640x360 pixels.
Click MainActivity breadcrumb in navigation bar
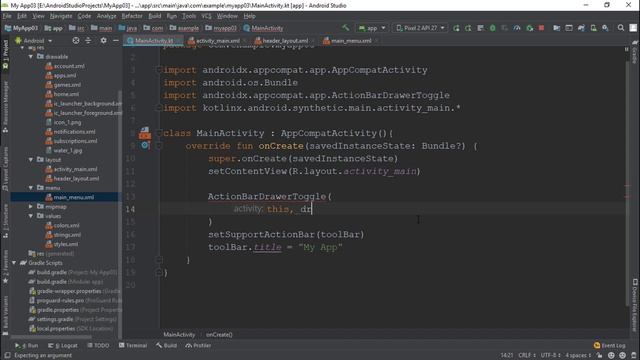coord(263,28)
